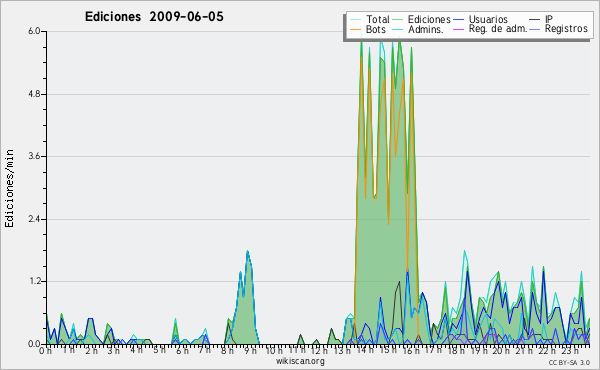Click the black IP line swatch in legend
Screen dimensions: 600x370
[x=535, y=20]
